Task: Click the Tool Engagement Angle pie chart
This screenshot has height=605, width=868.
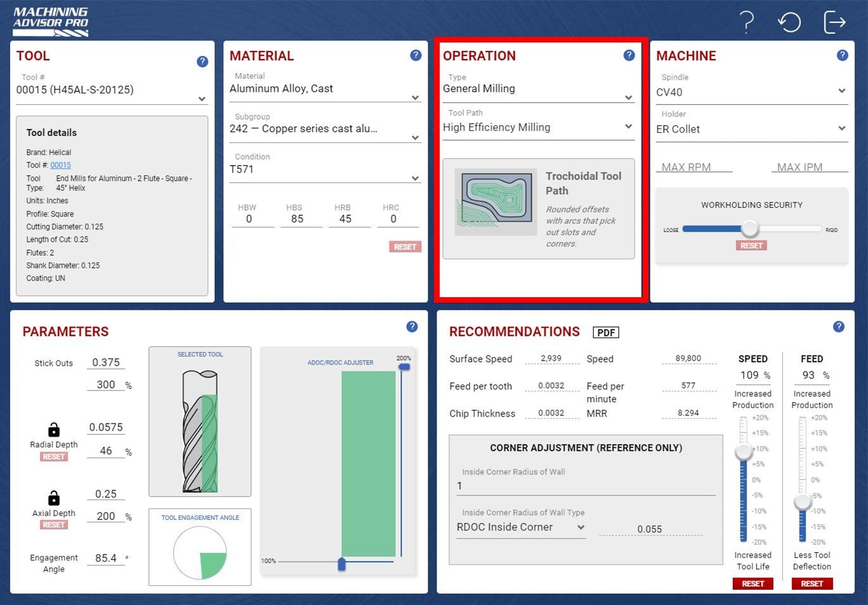Action: tap(200, 553)
